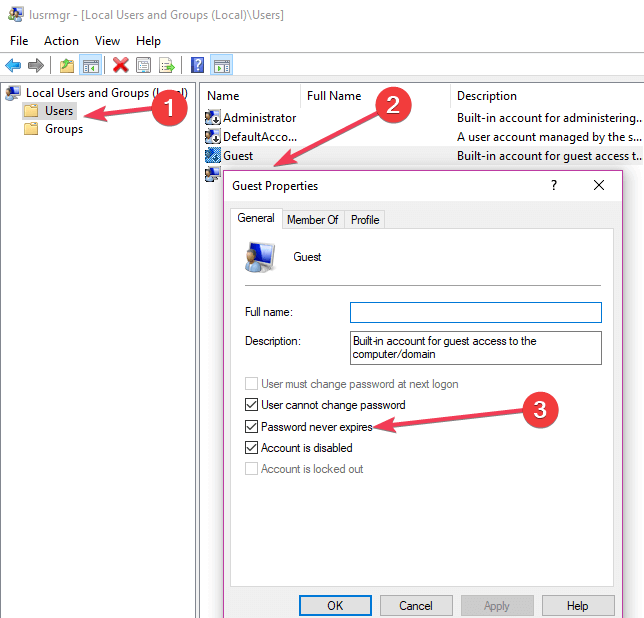Click the DefaultAccount user icon

pyautogui.click(x=213, y=136)
